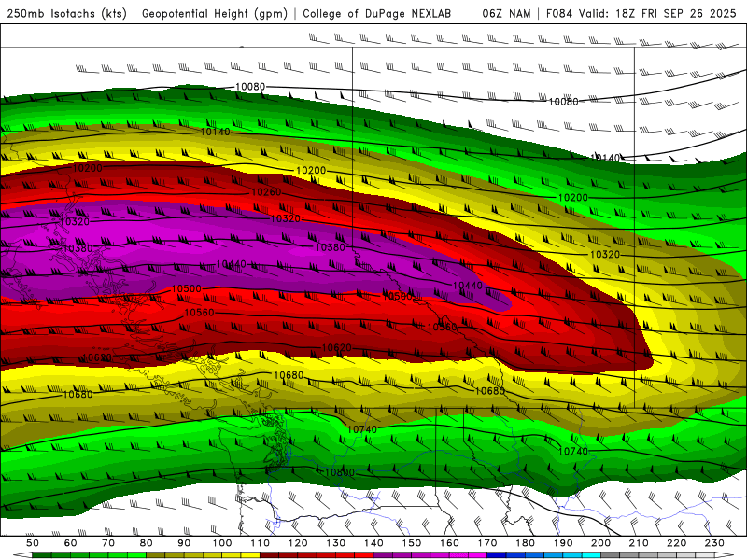Click the 120 value on the color scale

click(x=298, y=543)
